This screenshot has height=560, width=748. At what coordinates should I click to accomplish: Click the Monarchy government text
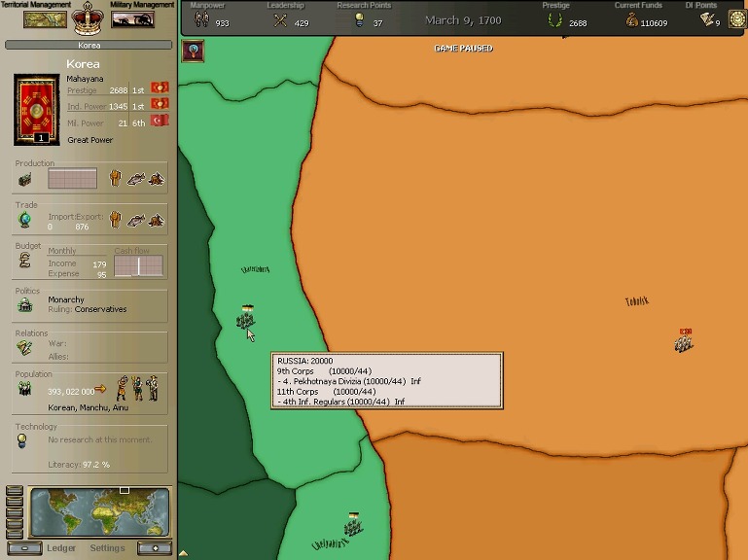click(x=66, y=299)
